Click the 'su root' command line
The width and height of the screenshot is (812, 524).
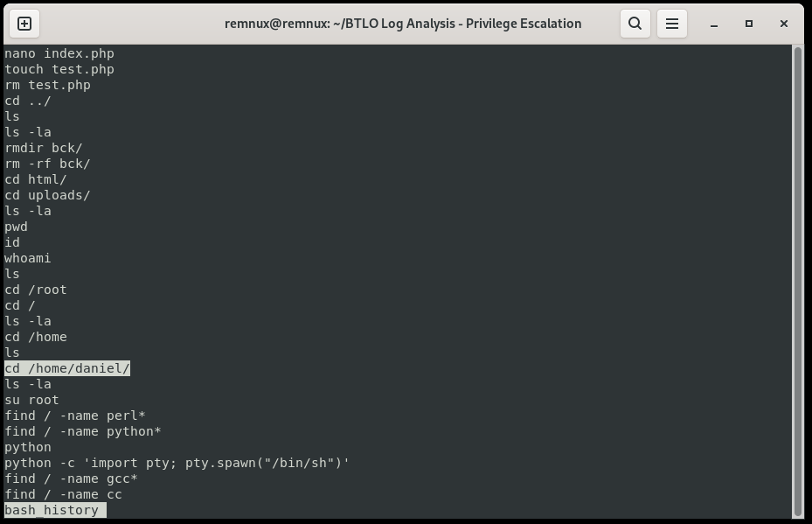click(x=31, y=400)
